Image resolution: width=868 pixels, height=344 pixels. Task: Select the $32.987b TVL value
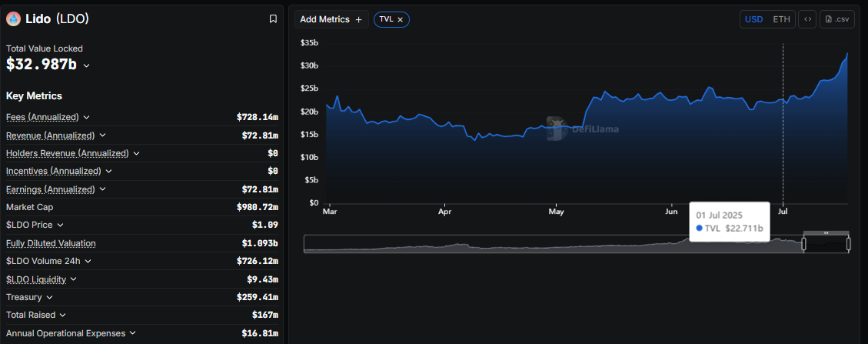point(42,64)
